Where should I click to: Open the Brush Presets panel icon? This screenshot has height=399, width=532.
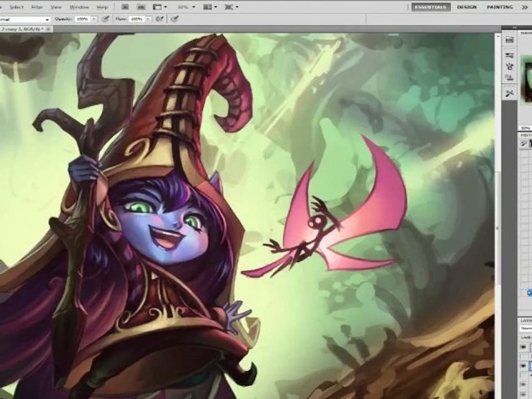tap(509, 55)
